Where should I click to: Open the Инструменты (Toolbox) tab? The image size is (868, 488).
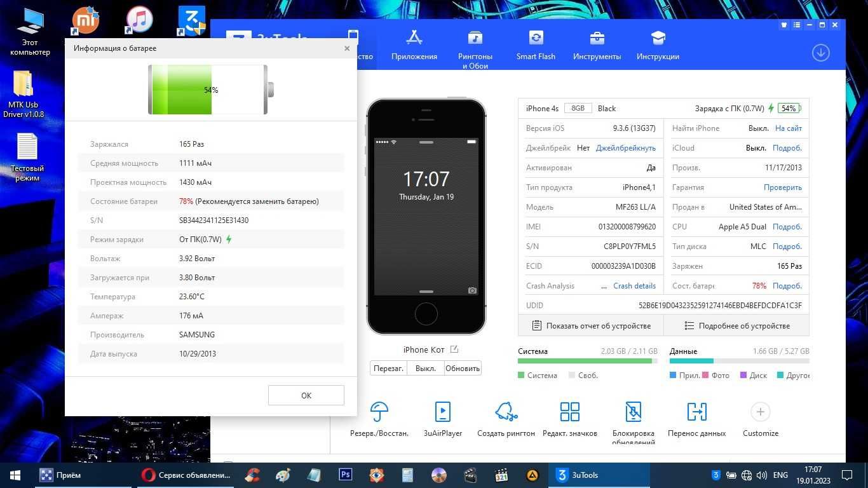pos(597,45)
